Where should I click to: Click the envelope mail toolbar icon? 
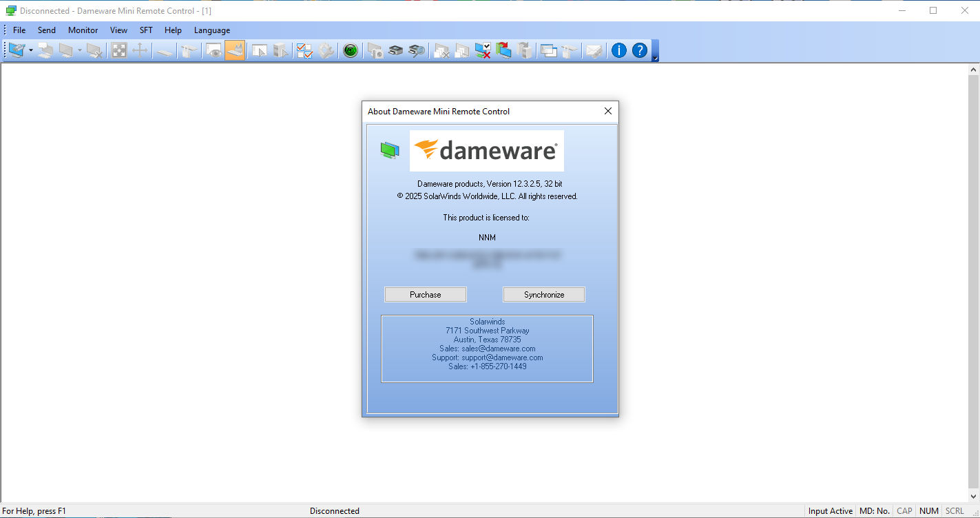point(594,50)
